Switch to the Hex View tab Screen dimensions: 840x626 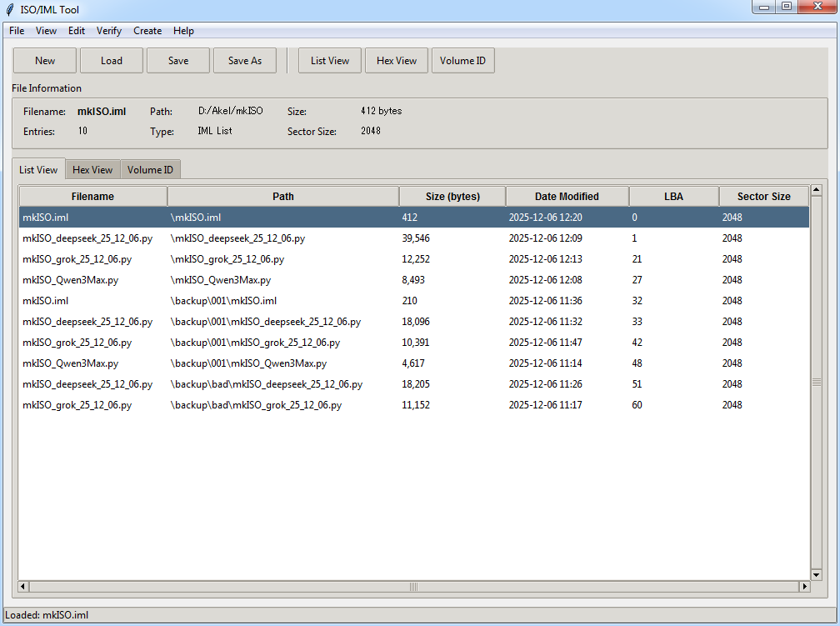(x=92, y=169)
